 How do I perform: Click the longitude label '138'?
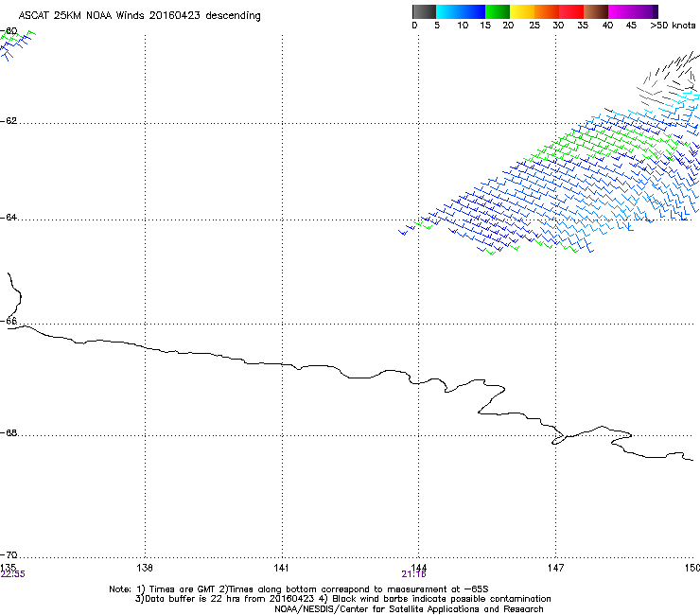(145, 567)
